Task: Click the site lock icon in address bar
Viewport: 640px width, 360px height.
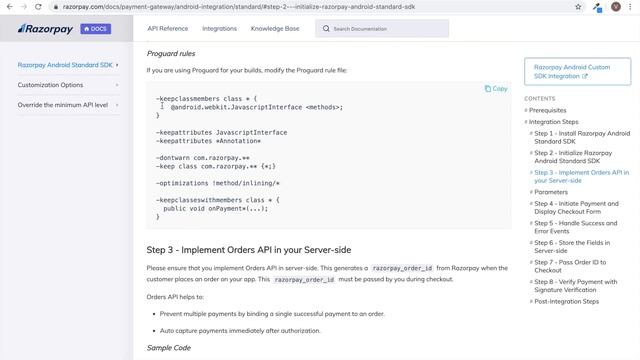Action: pyautogui.click(x=56, y=7)
